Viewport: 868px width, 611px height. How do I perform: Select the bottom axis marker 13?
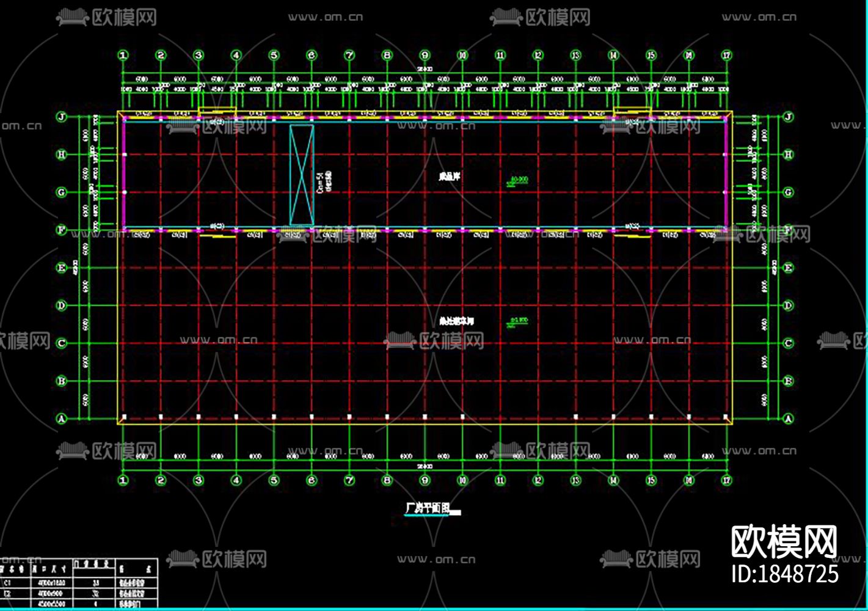(575, 480)
